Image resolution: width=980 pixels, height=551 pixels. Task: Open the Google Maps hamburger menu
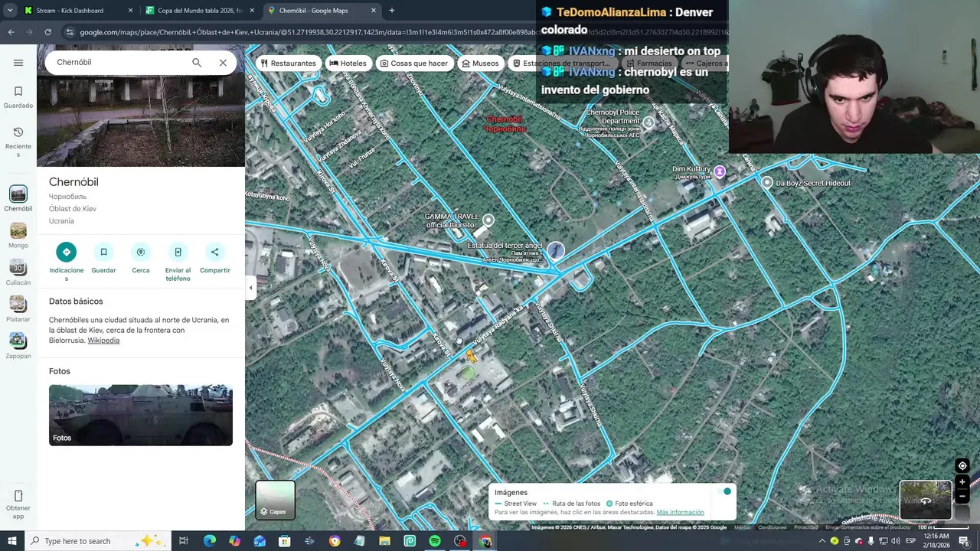coord(18,63)
